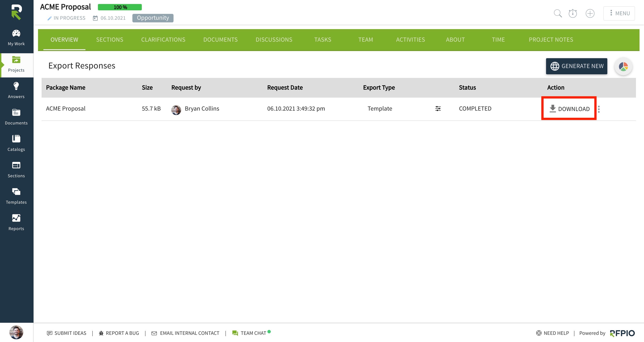Click the IN PROGRESS status label

pos(69,18)
